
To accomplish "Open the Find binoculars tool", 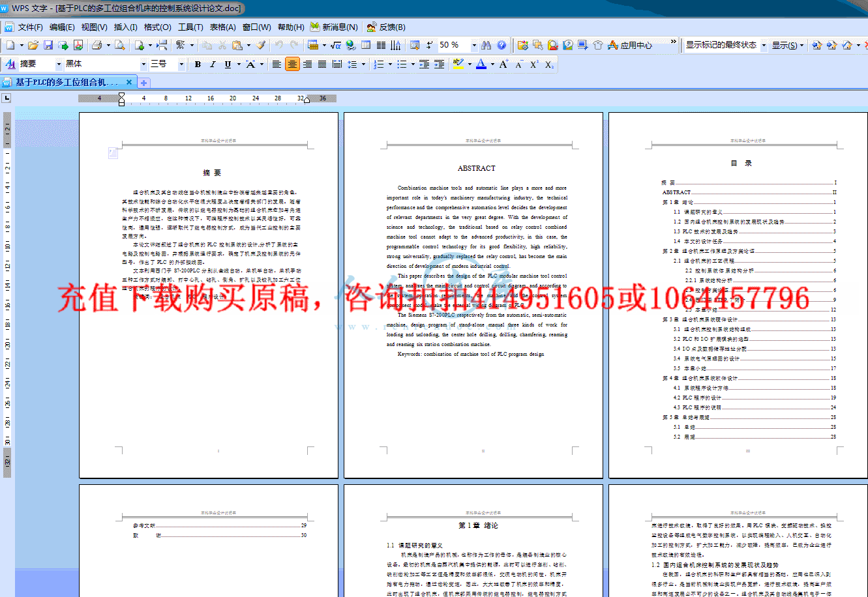I will [x=486, y=45].
